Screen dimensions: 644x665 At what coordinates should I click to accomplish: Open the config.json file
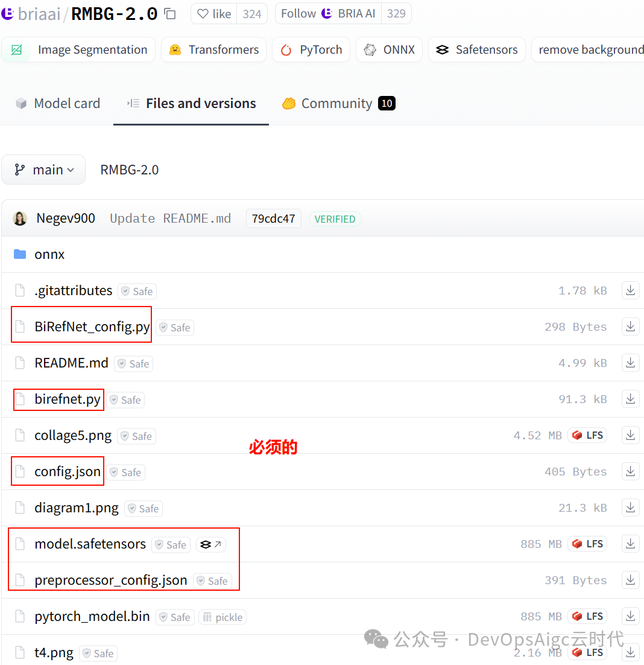(68, 472)
